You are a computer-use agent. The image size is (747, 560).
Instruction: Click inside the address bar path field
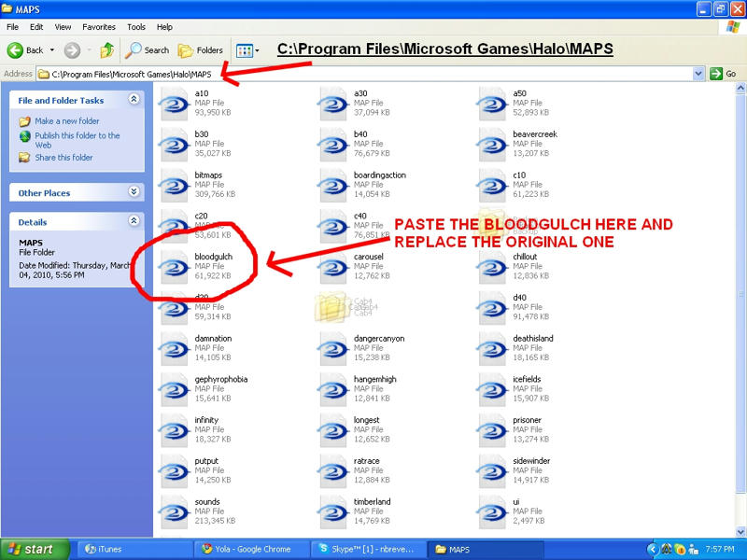pyautogui.click(x=364, y=74)
